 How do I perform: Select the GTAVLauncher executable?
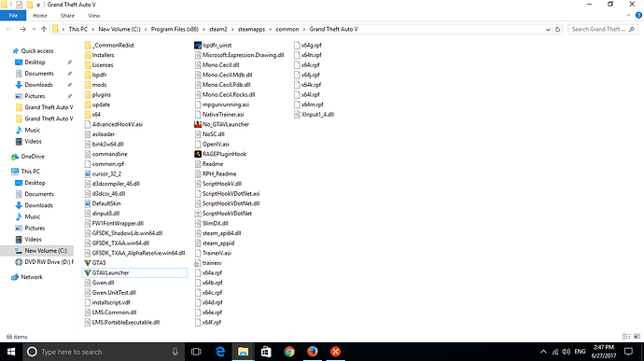click(134, 272)
